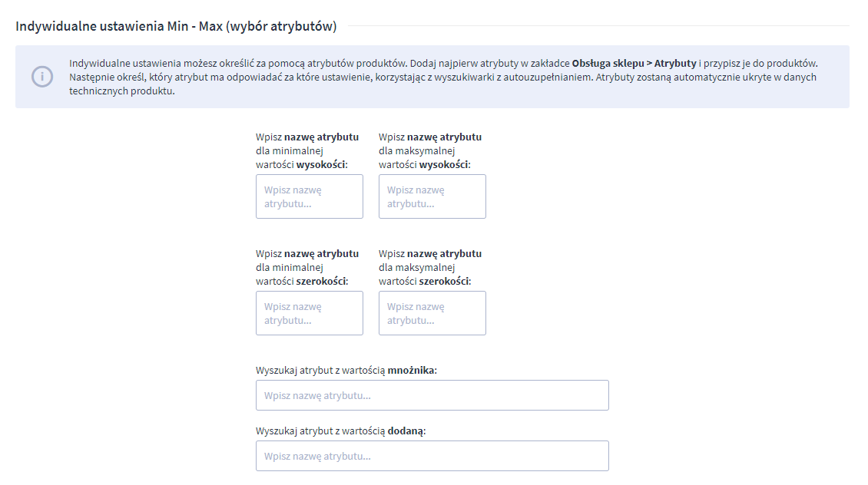Click the maximum width attribute search field
This screenshot has width=868, height=485.
(432, 313)
